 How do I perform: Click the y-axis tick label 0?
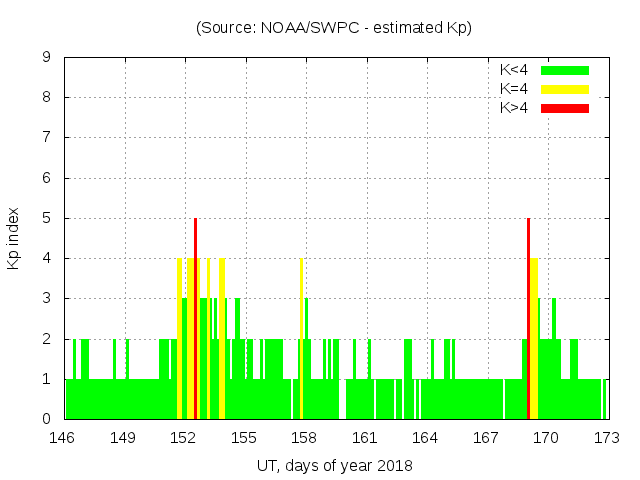coord(46,419)
